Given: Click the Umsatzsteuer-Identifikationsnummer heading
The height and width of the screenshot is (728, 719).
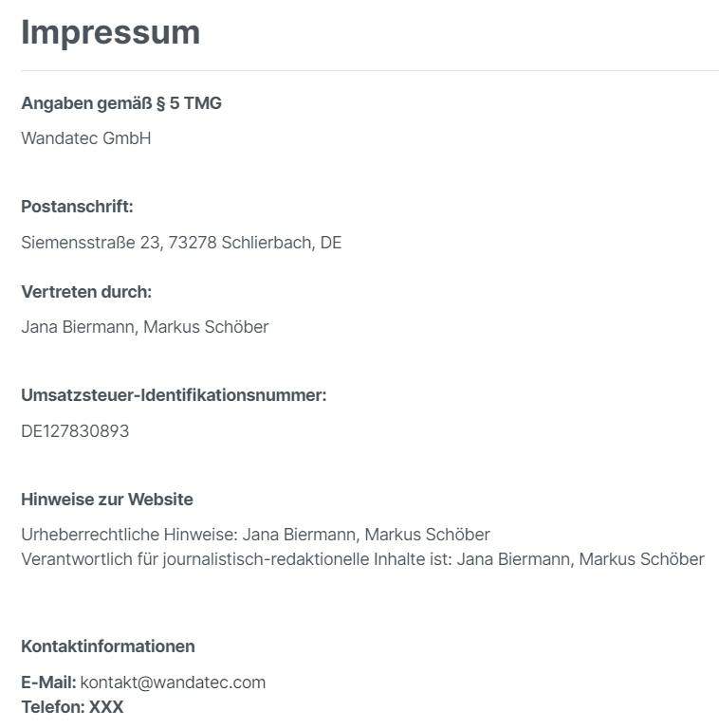Looking at the screenshot, I should 174,395.
